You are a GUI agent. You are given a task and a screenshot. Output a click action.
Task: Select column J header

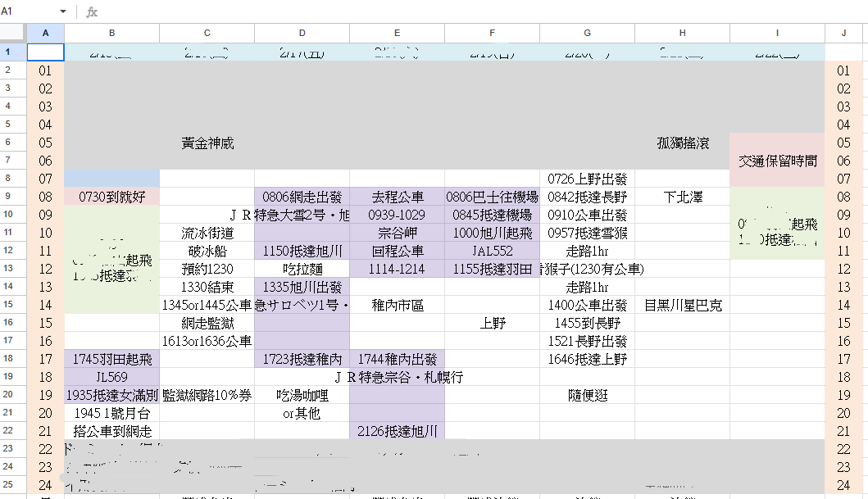click(843, 33)
